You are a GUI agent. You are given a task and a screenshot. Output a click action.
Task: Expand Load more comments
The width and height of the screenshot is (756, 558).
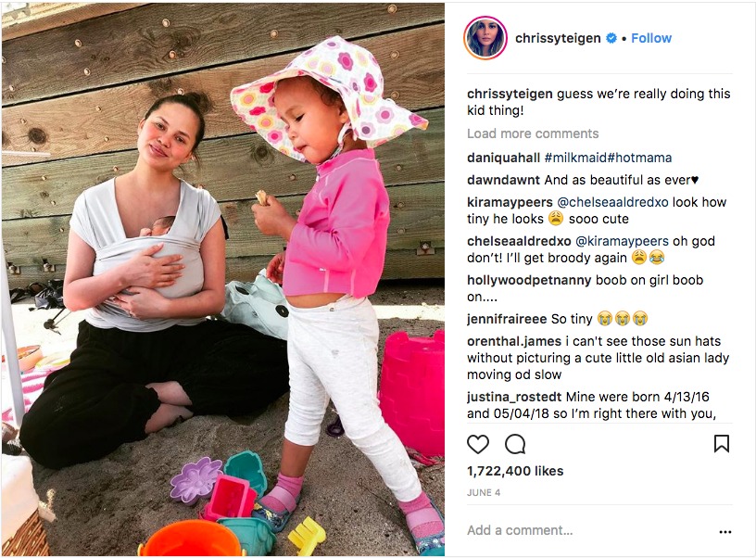pos(533,133)
